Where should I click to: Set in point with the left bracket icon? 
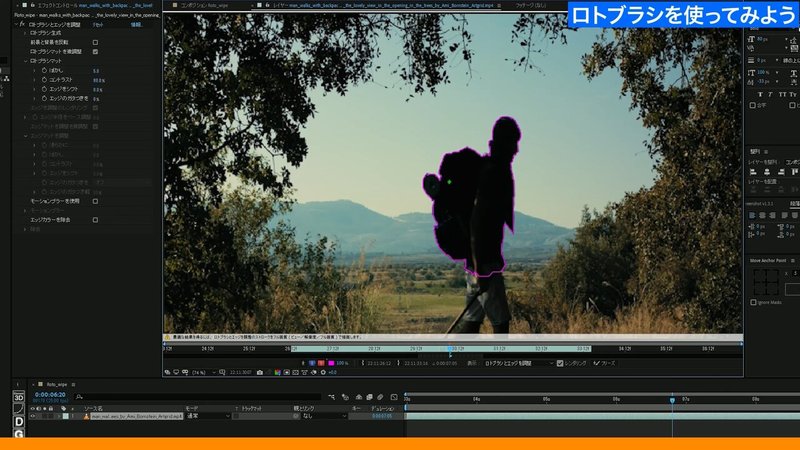point(363,363)
